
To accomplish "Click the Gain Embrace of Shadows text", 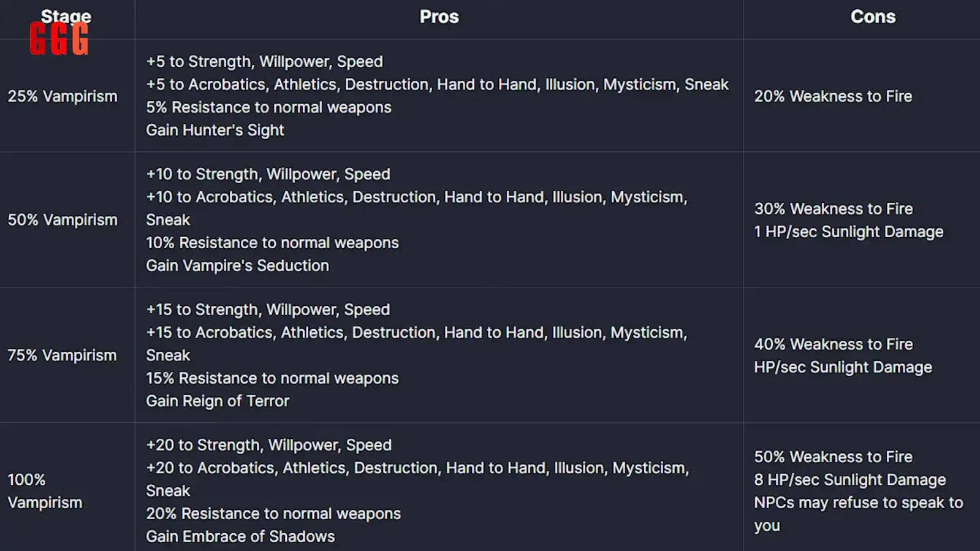I will [240, 536].
